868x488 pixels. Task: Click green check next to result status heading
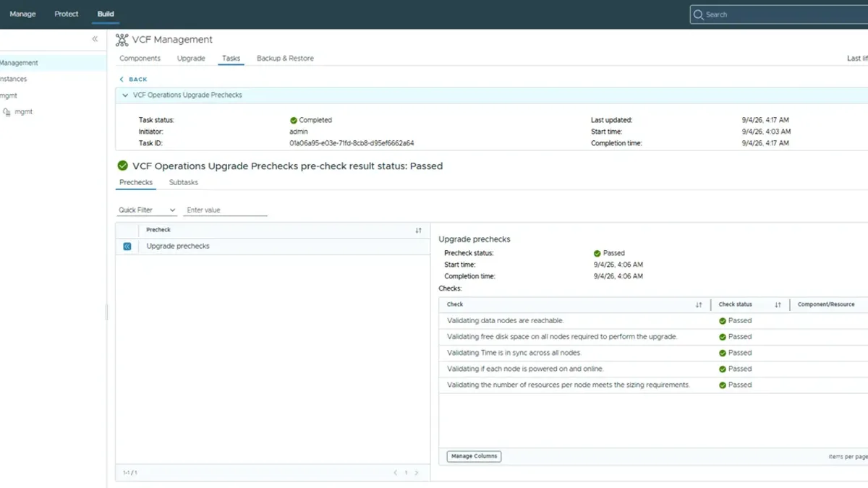[x=122, y=166]
